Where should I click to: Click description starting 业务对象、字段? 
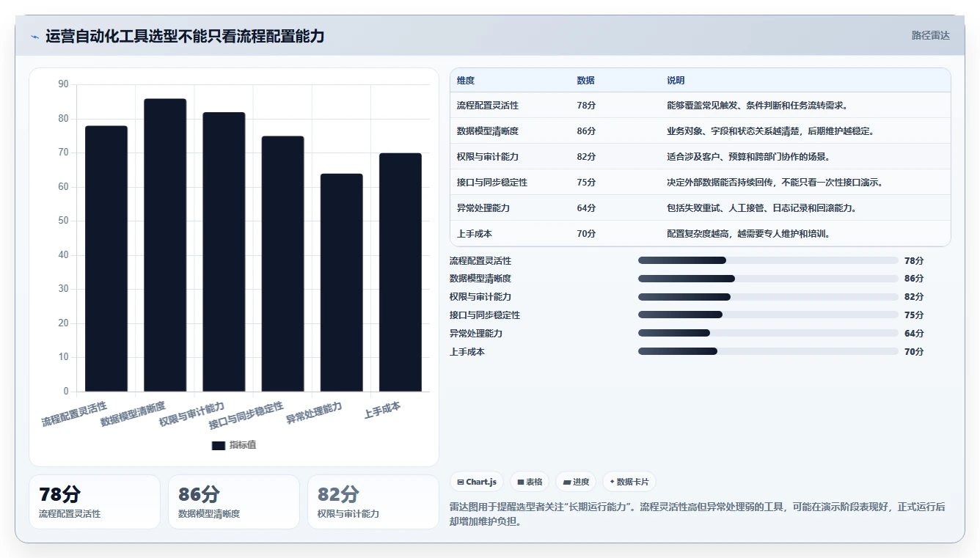coord(771,131)
